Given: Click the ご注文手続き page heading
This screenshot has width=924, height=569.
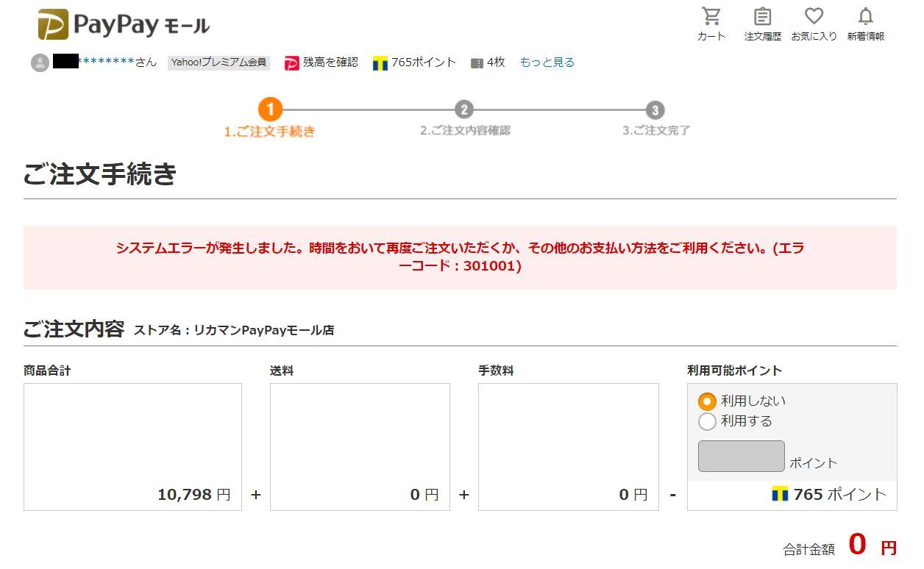Looking at the screenshot, I should coord(100,174).
